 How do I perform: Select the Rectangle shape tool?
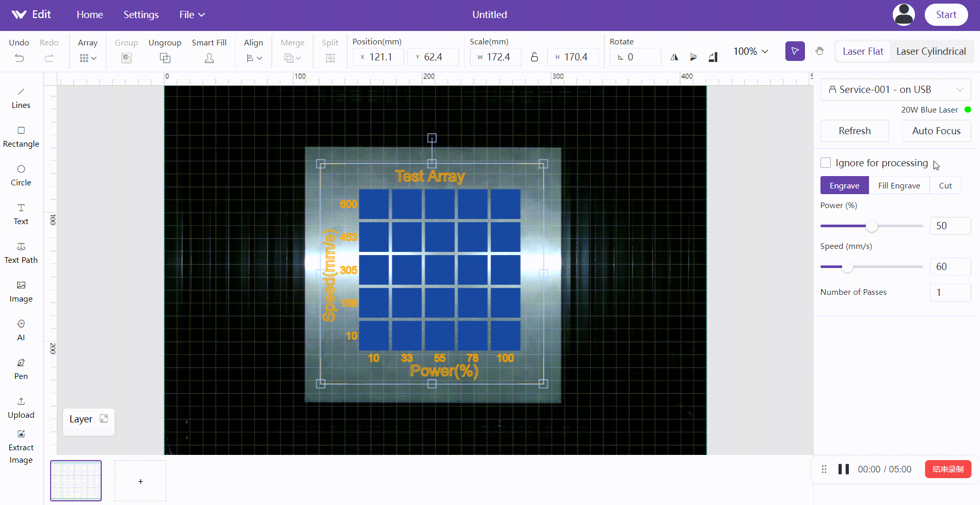pos(21,136)
